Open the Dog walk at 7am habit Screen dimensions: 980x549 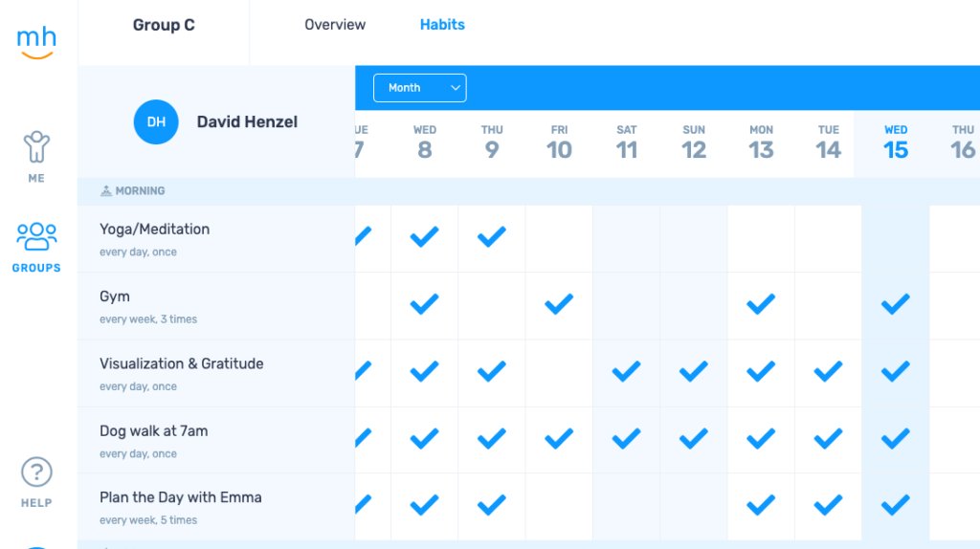(x=216, y=440)
